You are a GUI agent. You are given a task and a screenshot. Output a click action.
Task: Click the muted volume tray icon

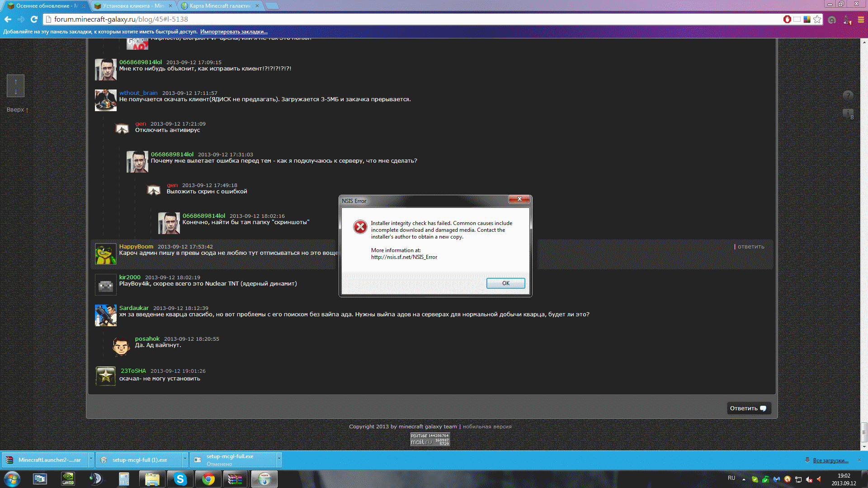[x=809, y=479]
